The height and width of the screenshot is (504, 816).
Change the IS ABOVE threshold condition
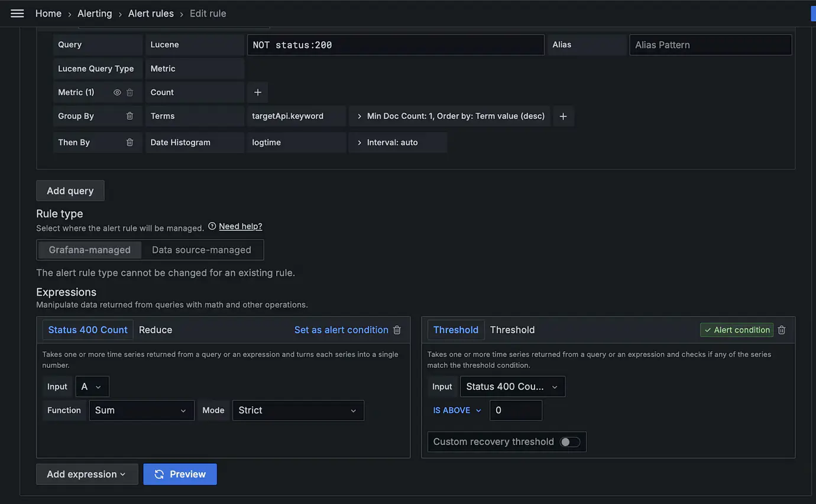click(457, 411)
